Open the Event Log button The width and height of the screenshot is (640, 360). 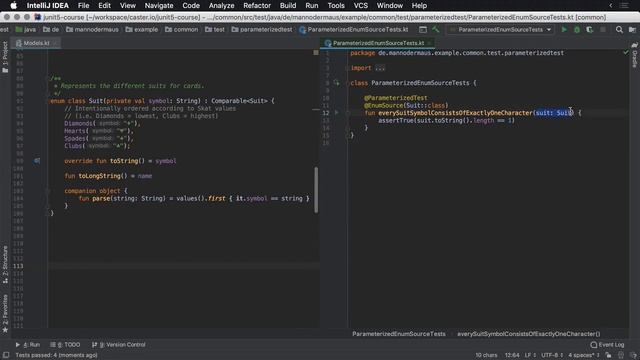click(607, 344)
